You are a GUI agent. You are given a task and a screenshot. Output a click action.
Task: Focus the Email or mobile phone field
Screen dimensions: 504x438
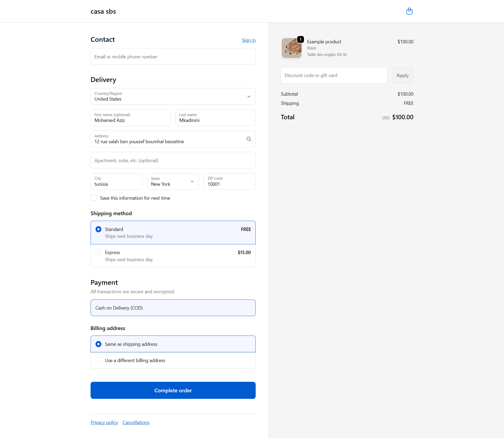173,56
